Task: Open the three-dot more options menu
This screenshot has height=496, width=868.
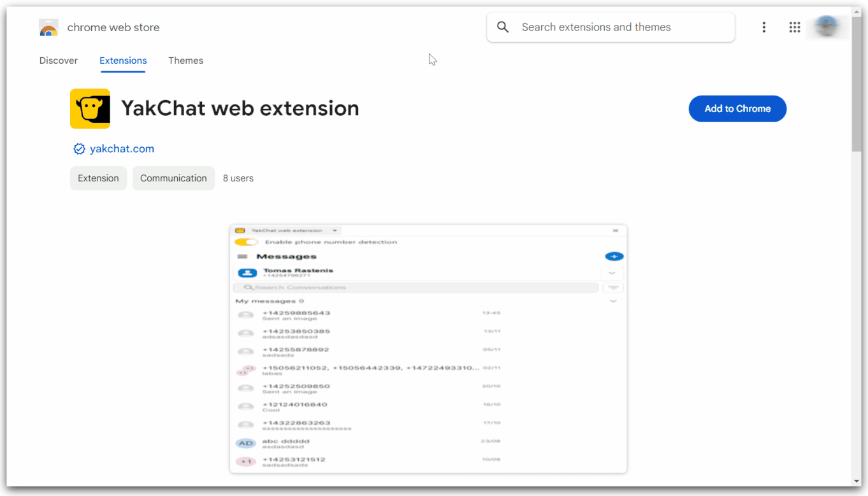Action: [763, 27]
